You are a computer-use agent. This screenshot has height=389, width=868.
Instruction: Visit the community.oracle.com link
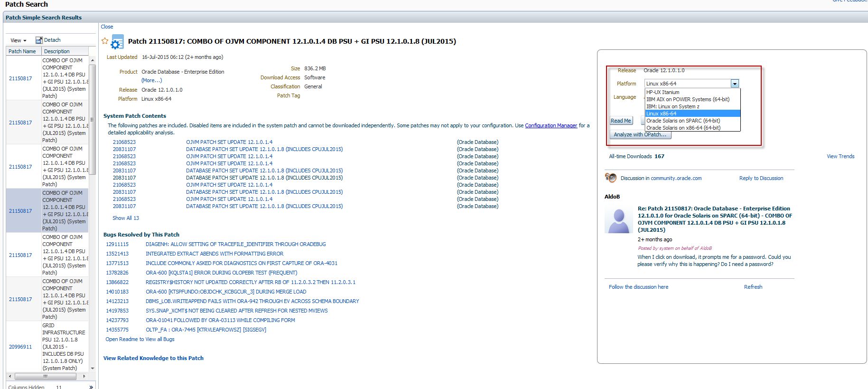[676, 178]
